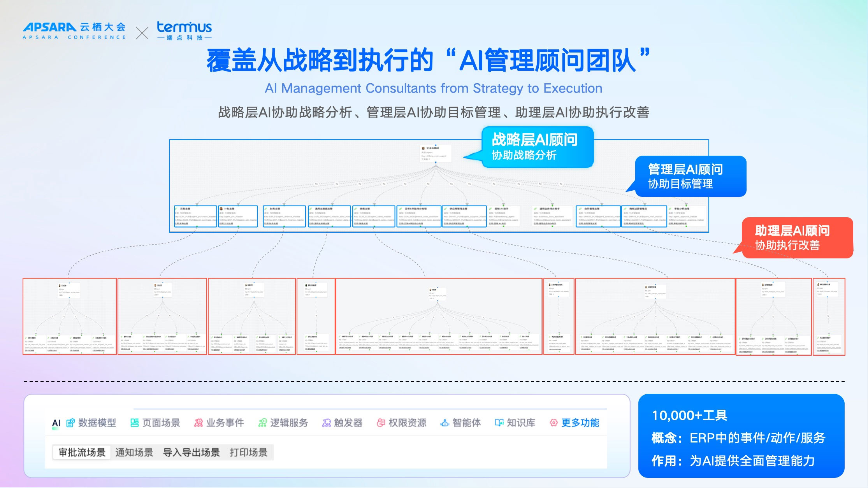Select the 审批流场景 tab
868x488 pixels.
pyautogui.click(x=82, y=453)
